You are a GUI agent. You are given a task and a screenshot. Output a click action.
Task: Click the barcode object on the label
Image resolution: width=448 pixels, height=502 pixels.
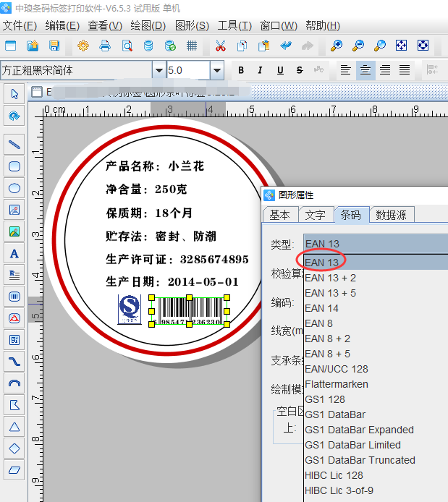pyautogui.click(x=190, y=310)
